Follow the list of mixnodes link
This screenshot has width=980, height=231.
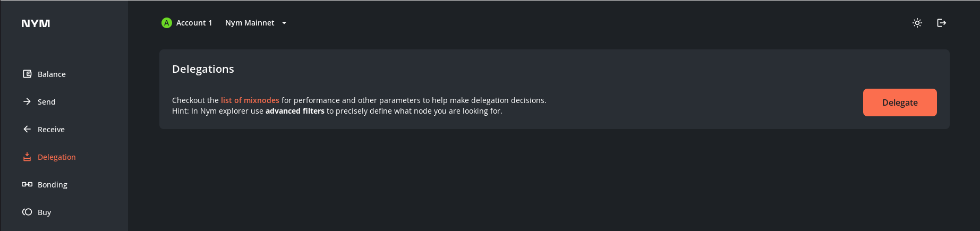(250, 100)
